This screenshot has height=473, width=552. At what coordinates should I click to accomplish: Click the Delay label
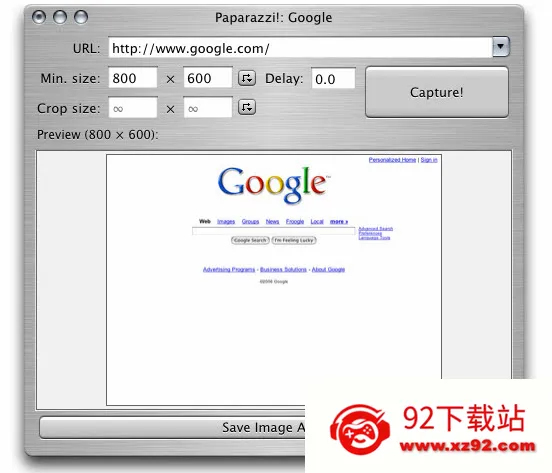tap(284, 78)
